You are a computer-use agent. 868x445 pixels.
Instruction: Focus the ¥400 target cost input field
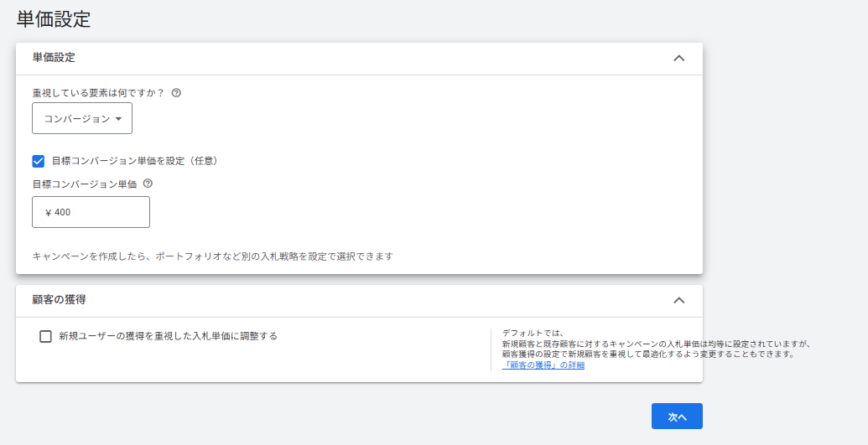(x=99, y=212)
